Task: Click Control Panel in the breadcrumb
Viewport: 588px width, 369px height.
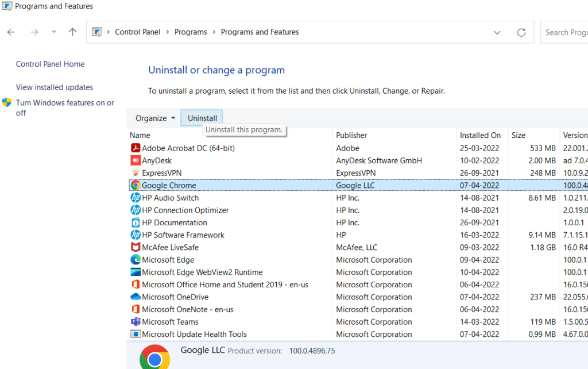Action: 138,32
